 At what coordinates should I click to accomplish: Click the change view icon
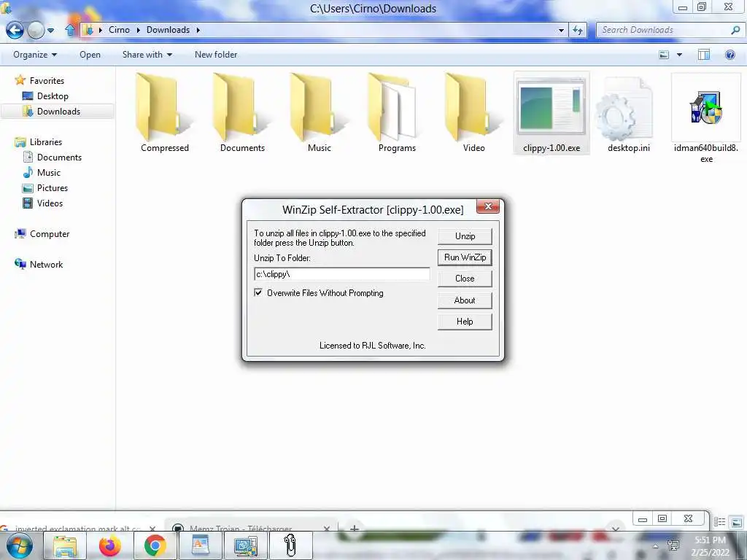tap(664, 55)
